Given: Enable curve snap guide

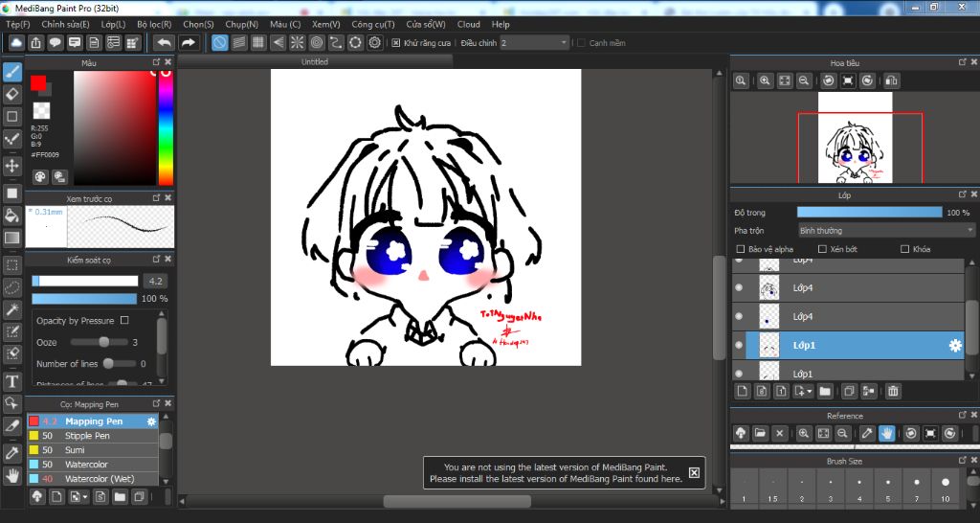Looking at the screenshot, I should pyautogui.click(x=336, y=42).
